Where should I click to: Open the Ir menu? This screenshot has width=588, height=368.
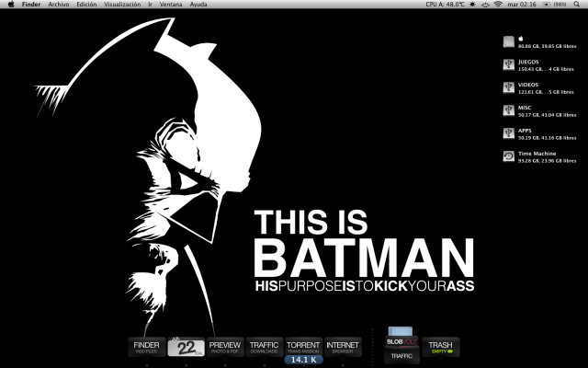coord(151,4)
